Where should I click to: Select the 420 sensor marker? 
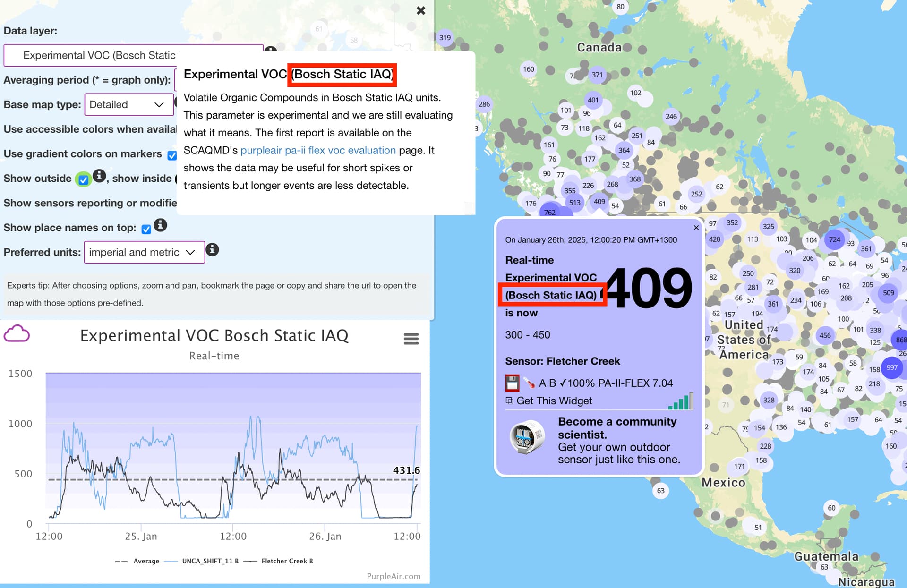(715, 239)
